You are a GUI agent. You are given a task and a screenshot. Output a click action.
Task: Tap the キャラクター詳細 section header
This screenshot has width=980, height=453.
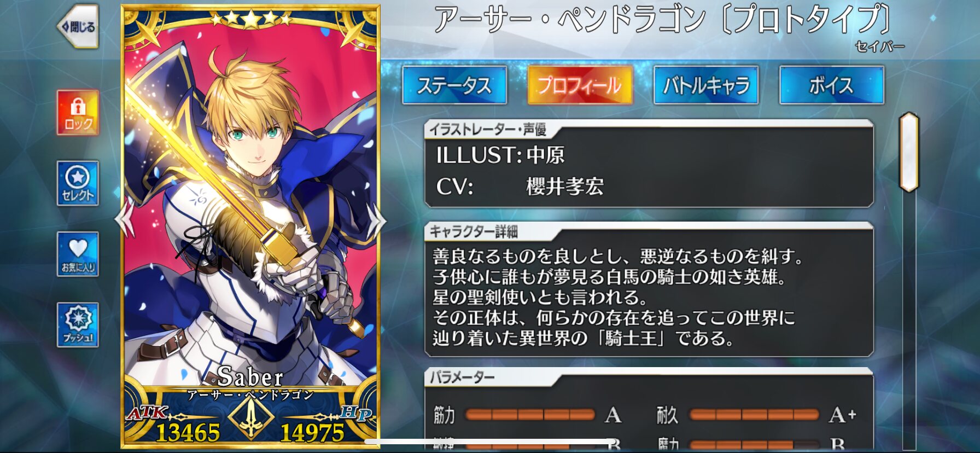coord(474,231)
